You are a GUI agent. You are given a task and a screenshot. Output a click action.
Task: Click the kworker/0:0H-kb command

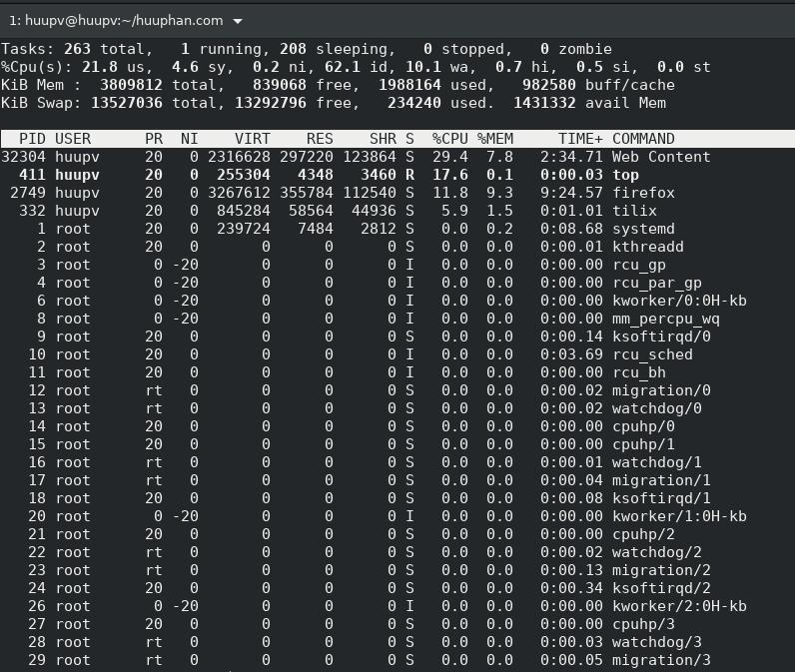(679, 301)
